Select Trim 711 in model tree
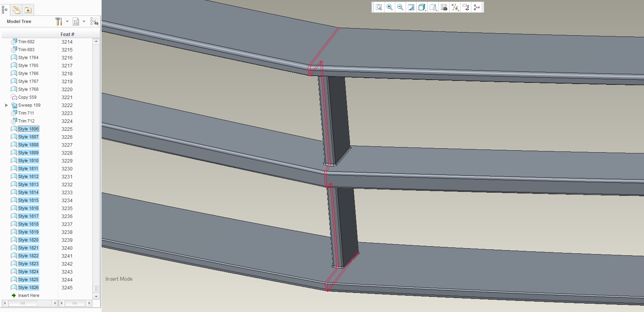This screenshot has height=312, width=644. (26, 113)
